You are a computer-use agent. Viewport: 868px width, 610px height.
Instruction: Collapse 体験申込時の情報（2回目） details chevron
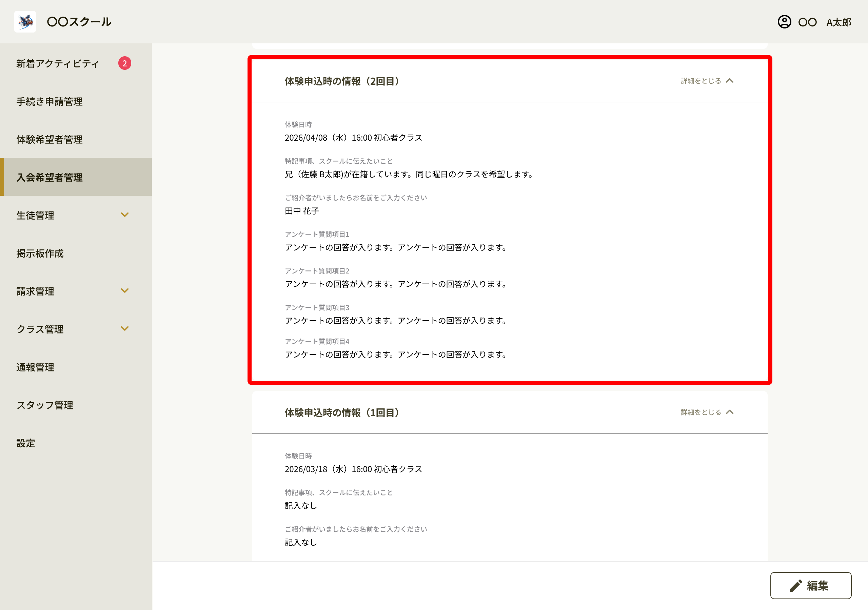[x=730, y=81]
